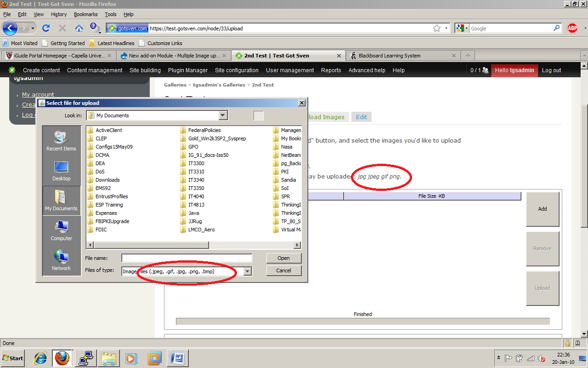Bookmark this page with the star icon

coord(436,28)
